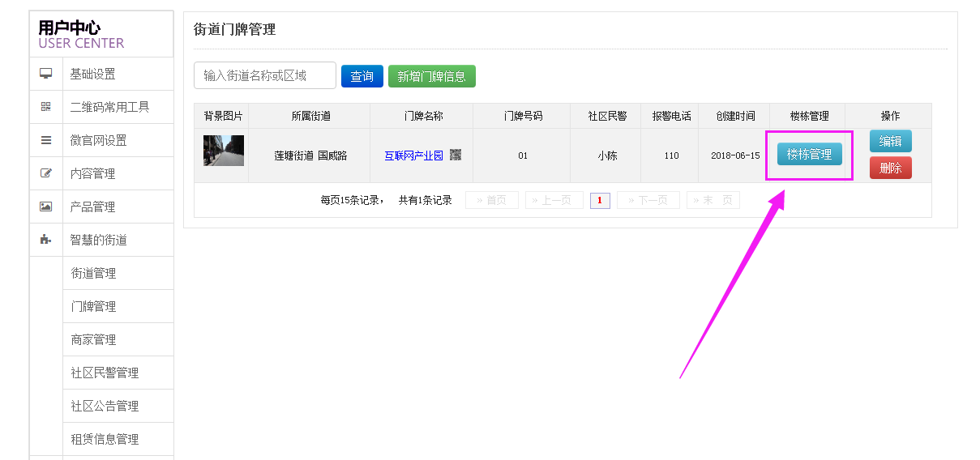Viewport: 980px width, 460px height.
Task: Click the 编辑 button for 互联网产业园
Action: [x=891, y=141]
